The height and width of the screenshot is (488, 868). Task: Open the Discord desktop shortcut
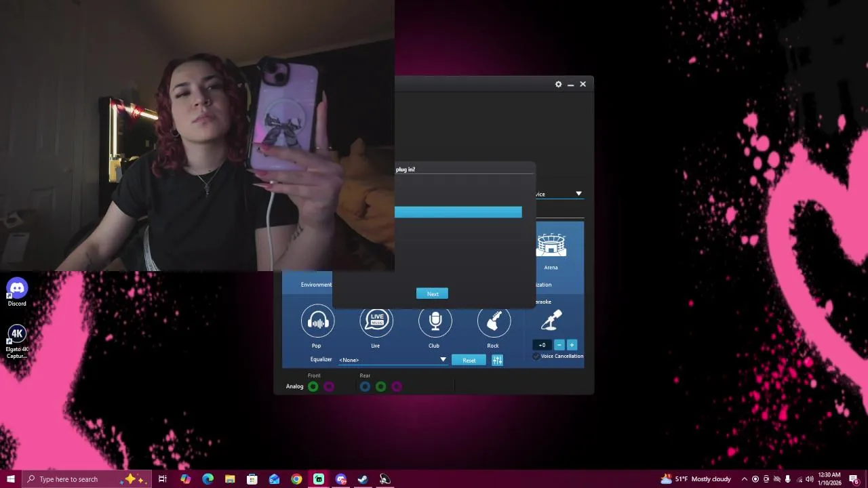(17, 292)
